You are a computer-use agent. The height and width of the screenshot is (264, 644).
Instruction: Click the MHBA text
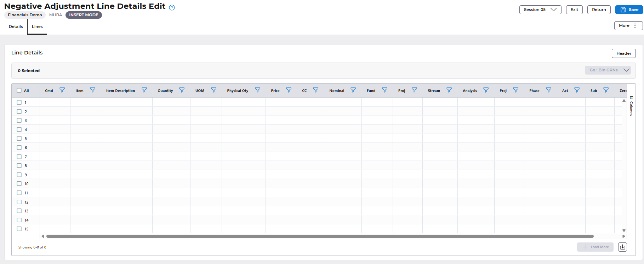coord(56,15)
